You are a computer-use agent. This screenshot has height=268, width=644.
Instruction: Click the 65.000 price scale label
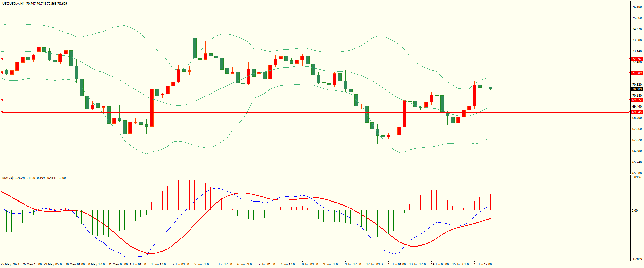[x=637, y=173]
